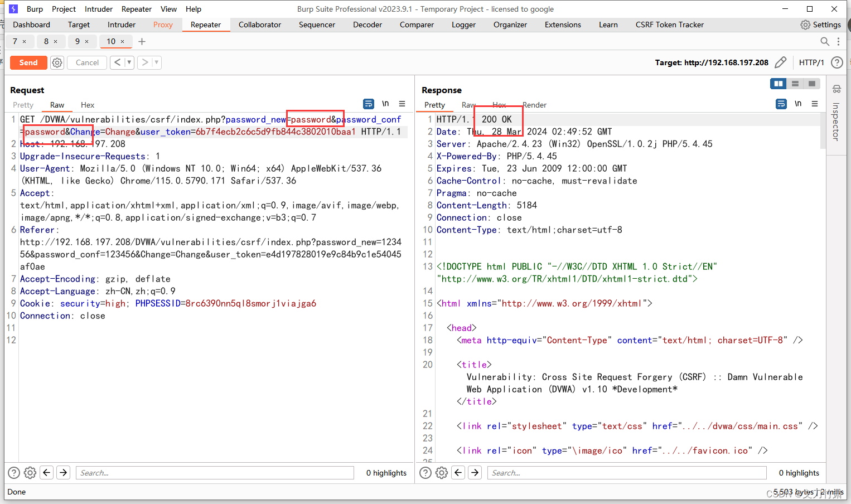Screen dimensions: 851x504
Task: Select the HTTP/1 protocol option
Action: pyautogui.click(x=811, y=62)
